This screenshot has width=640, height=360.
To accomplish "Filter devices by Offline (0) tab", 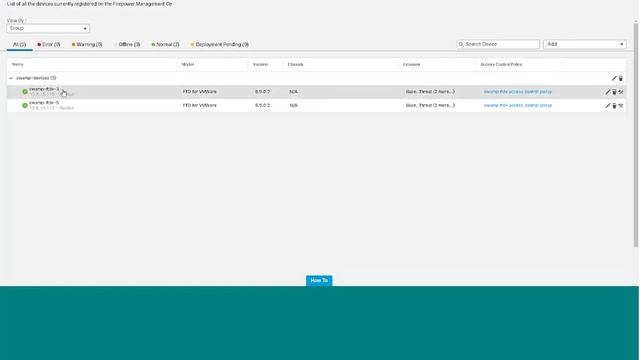I will coord(128,44).
